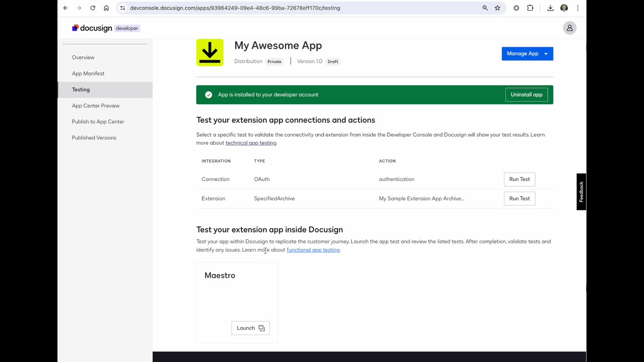Open the Chrome three-dot menu

[578, 8]
